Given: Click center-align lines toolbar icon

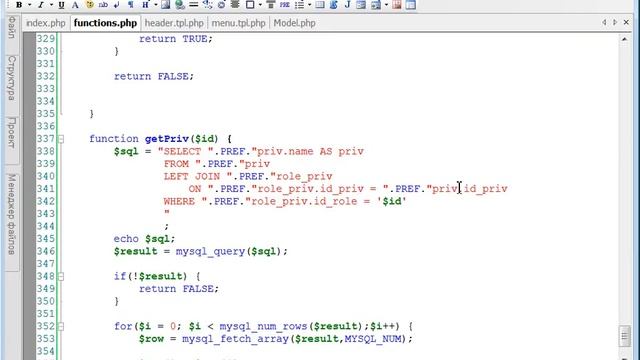Looking at the screenshot, I should point(235,5).
